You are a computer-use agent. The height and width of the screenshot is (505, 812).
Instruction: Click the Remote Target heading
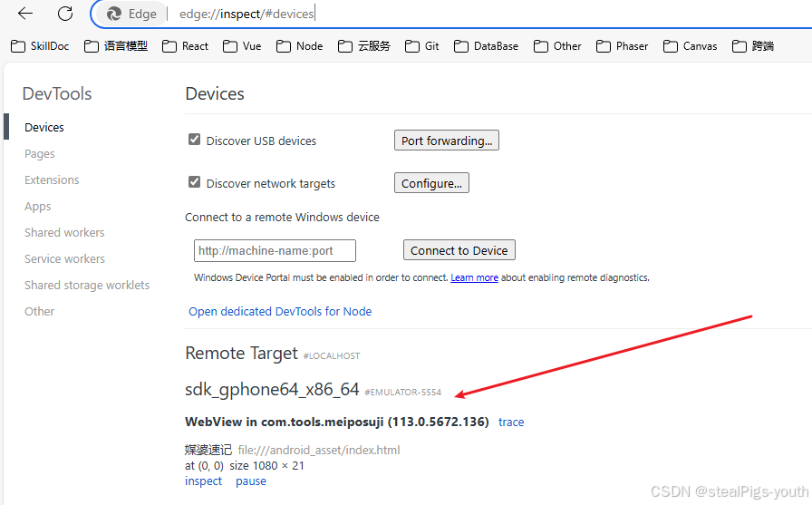coord(241,354)
